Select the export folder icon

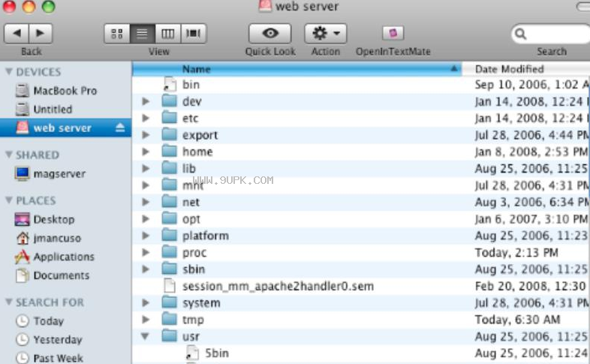(170, 134)
